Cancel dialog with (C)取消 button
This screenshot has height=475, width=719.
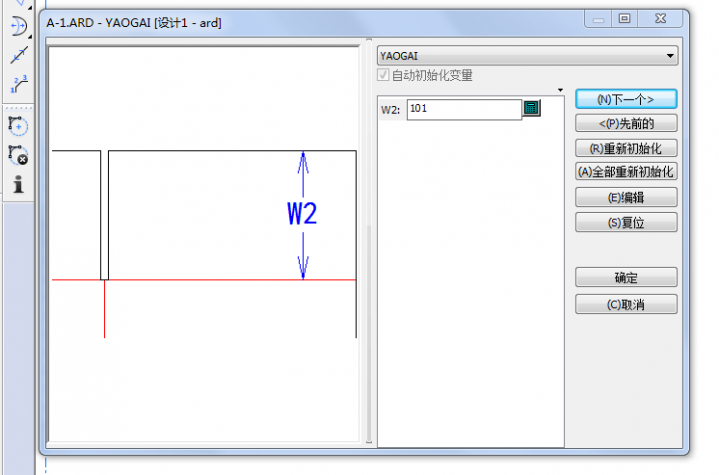click(626, 304)
